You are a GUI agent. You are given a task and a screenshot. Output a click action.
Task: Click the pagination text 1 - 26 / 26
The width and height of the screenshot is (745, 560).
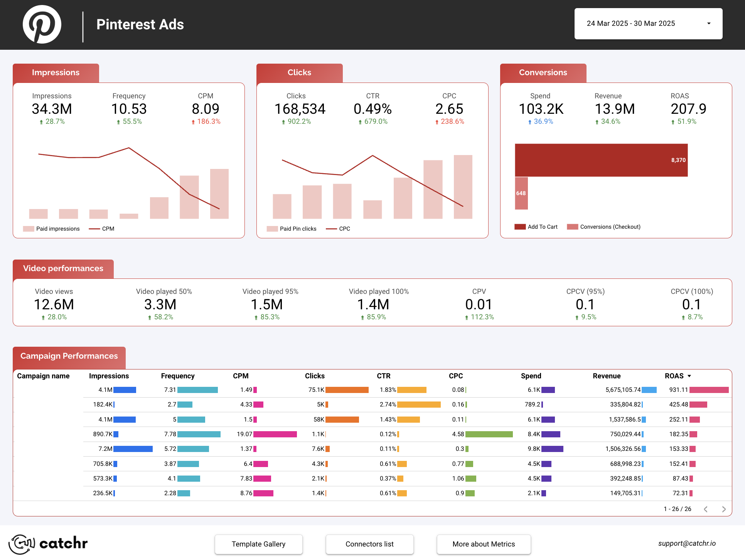678,509
